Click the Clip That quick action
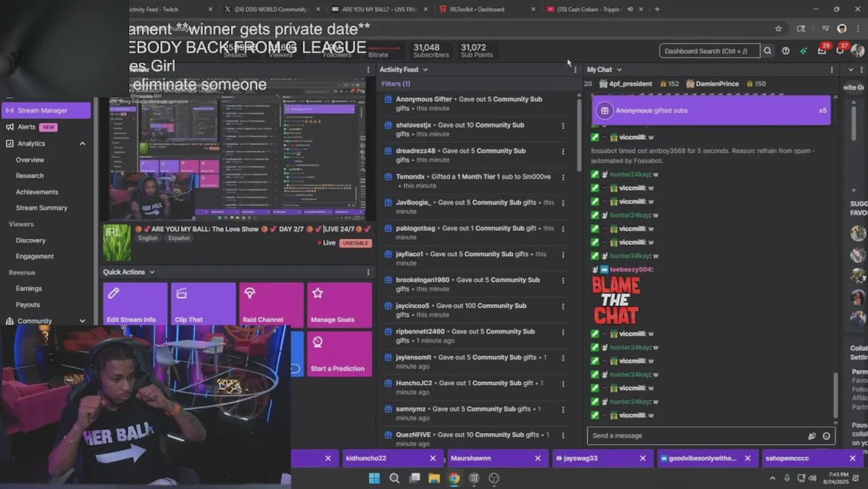Screen dimensions: 868x489 (203, 304)
